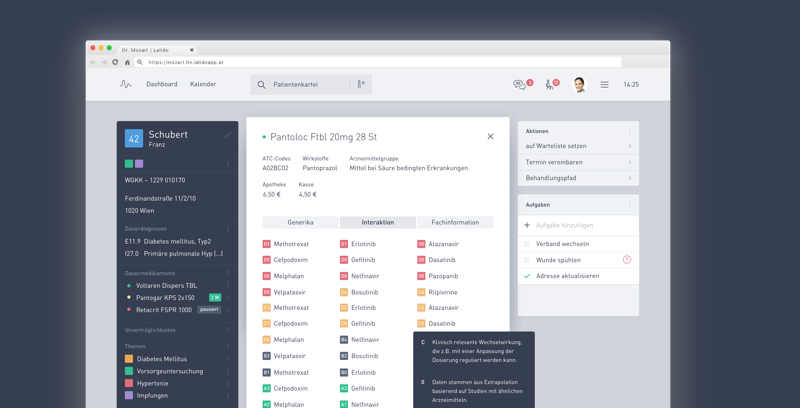
Task: Click D1 badge next to first Erlotinib
Action: [344, 244]
